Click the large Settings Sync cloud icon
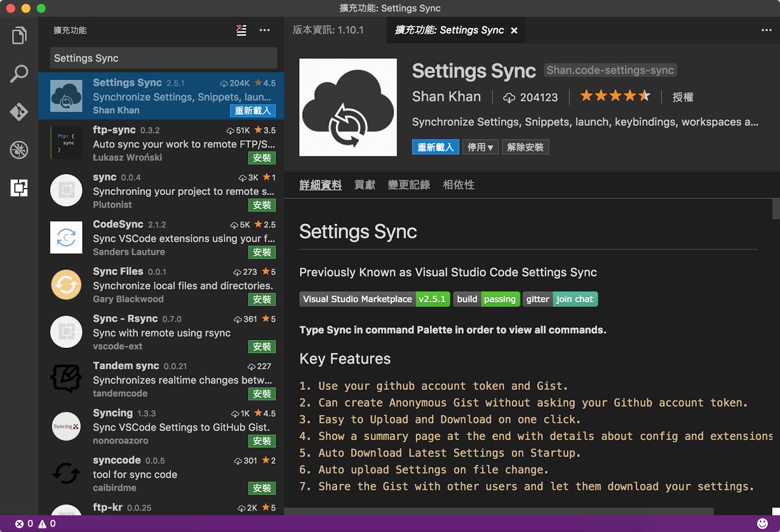Viewport: 780px width, 532px height. [x=348, y=107]
